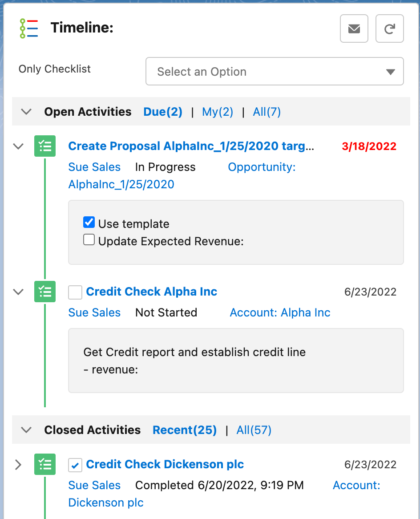Click the green task icon beside Create Proposal
This screenshot has width=420, height=519.
click(x=44, y=146)
